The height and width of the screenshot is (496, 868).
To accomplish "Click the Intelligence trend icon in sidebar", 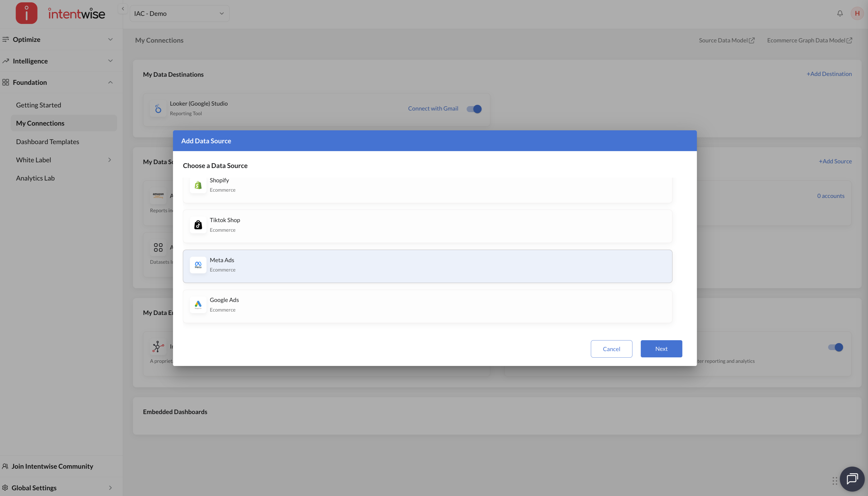I will click(5, 61).
